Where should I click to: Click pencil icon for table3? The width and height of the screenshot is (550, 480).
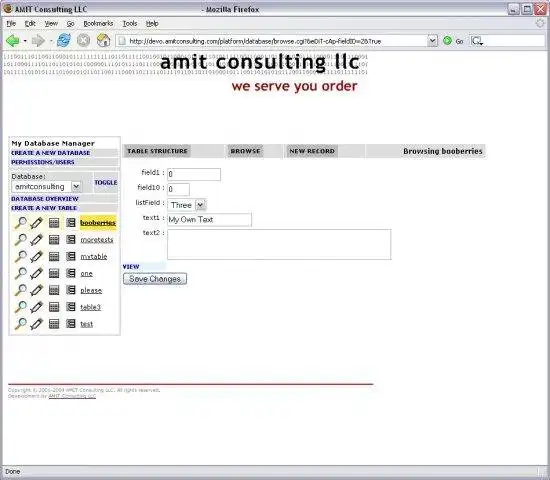tap(36, 307)
